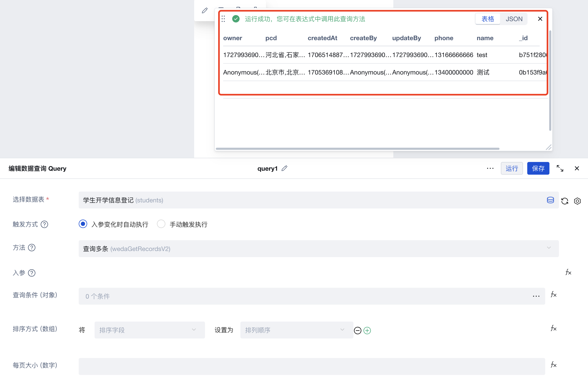Image resolution: width=588 pixels, height=390 pixels.
Task: Select 入参变化时自动执行 trigger option
Action: pyautogui.click(x=83, y=224)
